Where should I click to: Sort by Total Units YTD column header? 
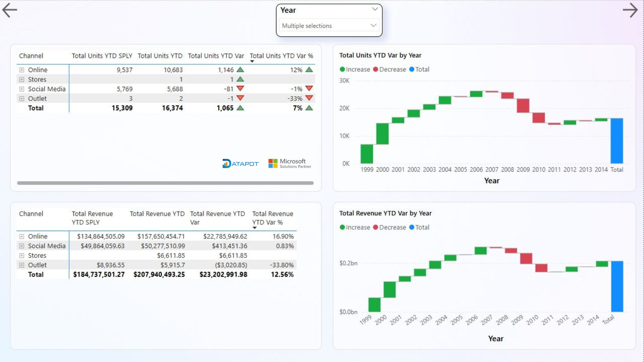point(160,56)
